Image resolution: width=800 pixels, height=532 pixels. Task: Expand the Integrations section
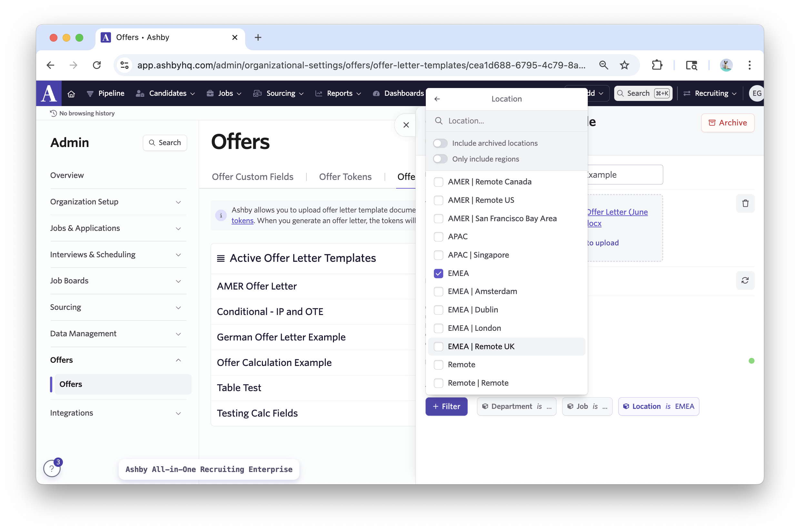point(118,413)
